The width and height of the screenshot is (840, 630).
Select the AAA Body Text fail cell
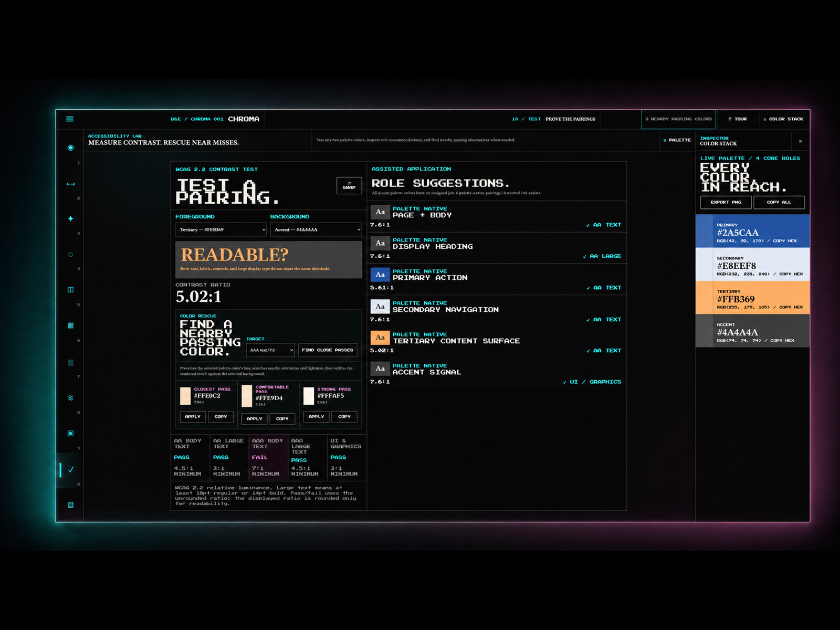268,457
